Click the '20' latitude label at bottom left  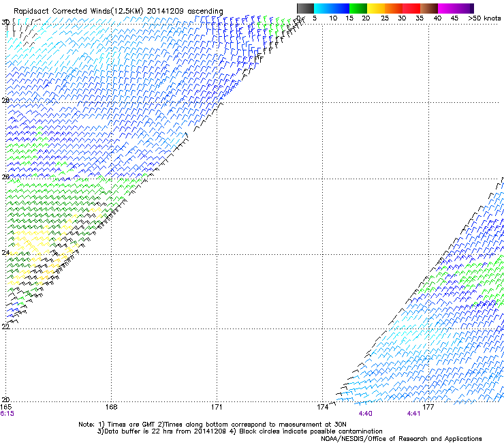pos(5,399)
